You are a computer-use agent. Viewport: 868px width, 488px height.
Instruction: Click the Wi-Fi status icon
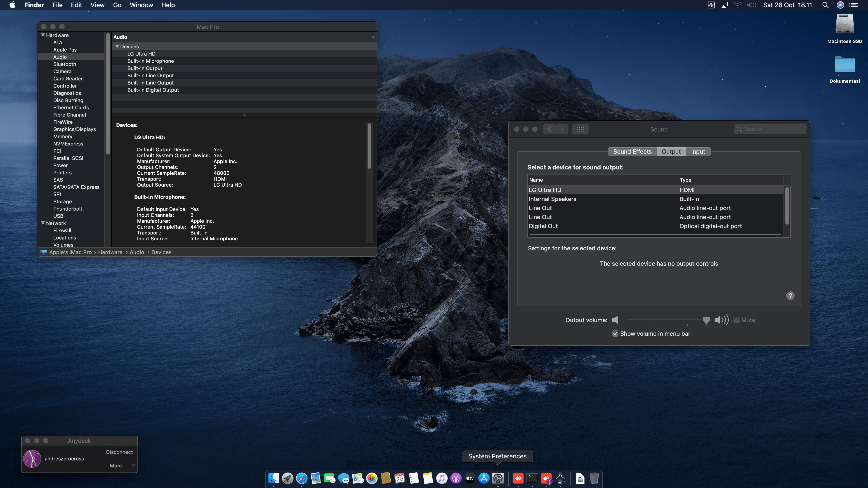click(x=738, y=5)
